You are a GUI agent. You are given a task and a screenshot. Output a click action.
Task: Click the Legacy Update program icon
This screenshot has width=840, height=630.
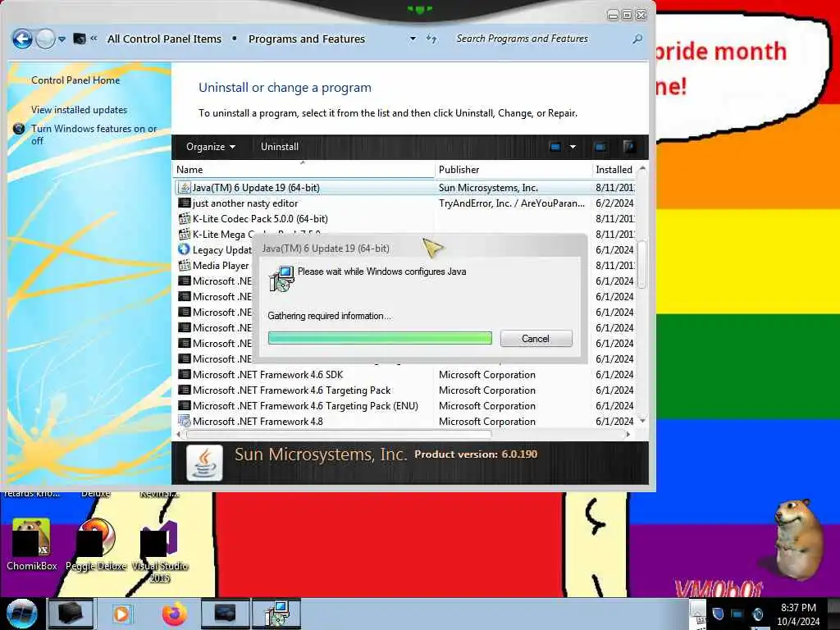pyautogui.click(x=184, y=249)
